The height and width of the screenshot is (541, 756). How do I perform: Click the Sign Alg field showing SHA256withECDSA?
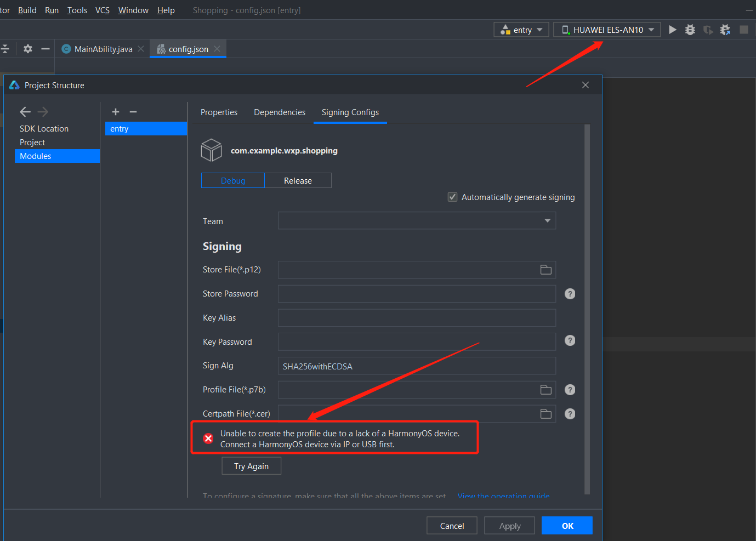[x=417, y=366]
